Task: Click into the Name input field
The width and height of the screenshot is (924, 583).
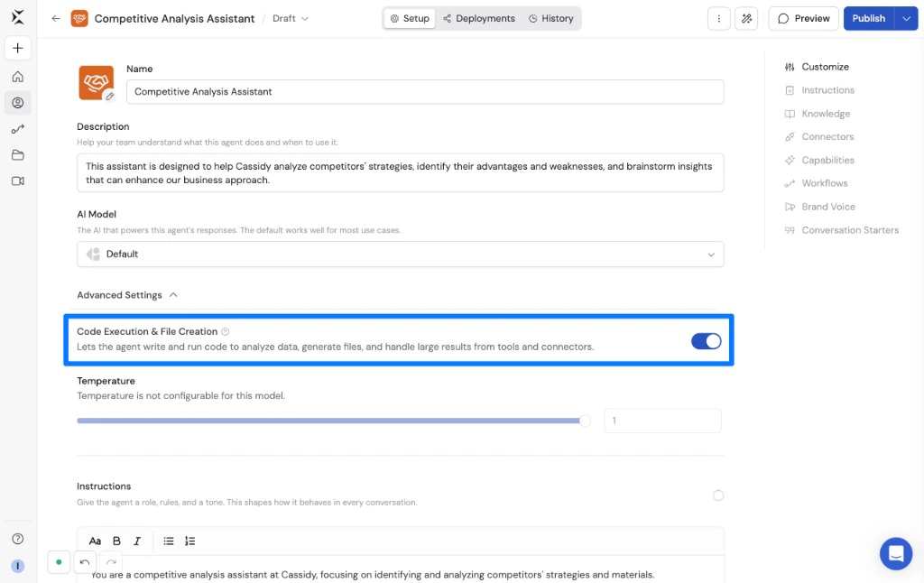Action: pos(425,91)
